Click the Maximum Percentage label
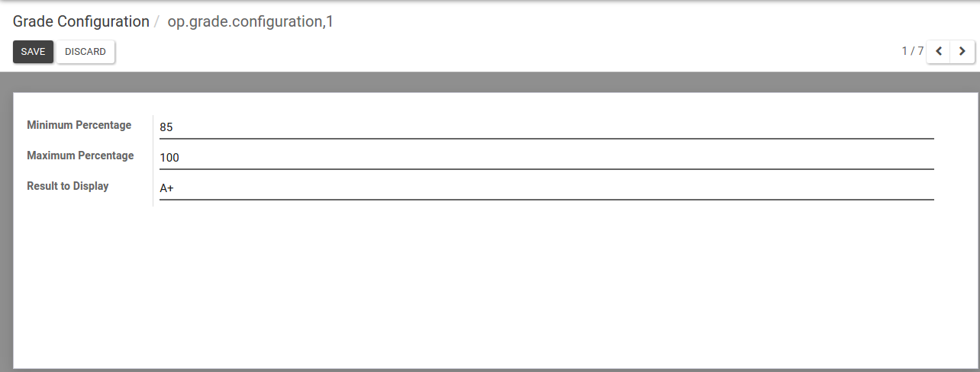The height and width of the screenshot is (372, 980). pyautogui.click(x=80, y=156)
